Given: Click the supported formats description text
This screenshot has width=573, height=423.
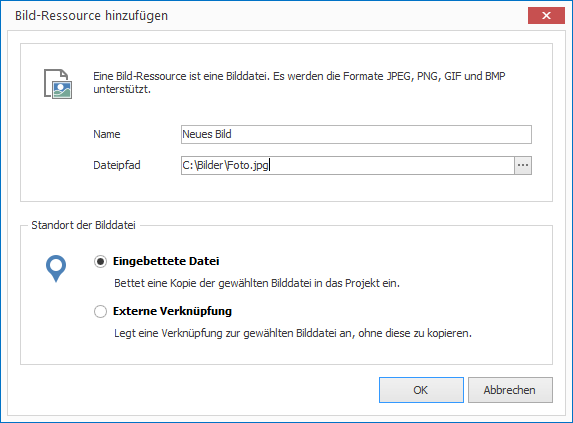Looking at the screenshot, I should point(299,83).
